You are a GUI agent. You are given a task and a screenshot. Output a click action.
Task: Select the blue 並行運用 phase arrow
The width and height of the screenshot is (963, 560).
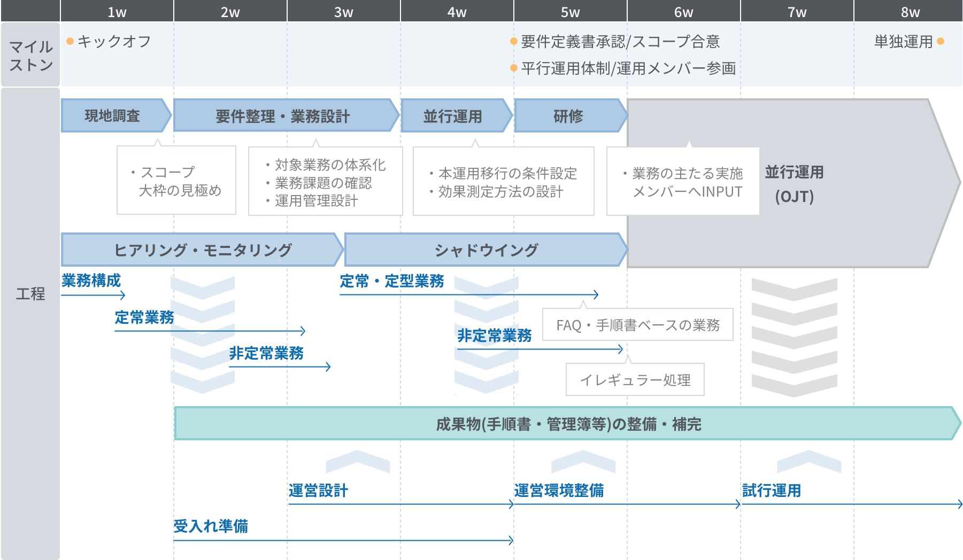tap(457, 115)
